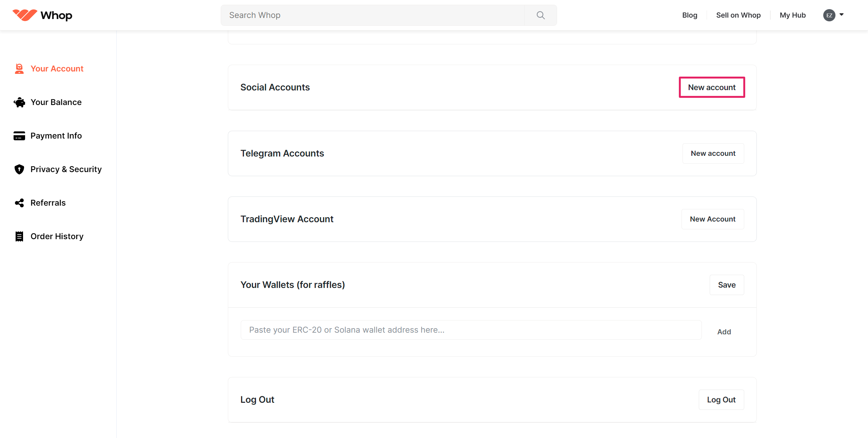Viewport: 868px width, 438px height.
Task: Click Add next to wallet address
Action: pos(724,332)
